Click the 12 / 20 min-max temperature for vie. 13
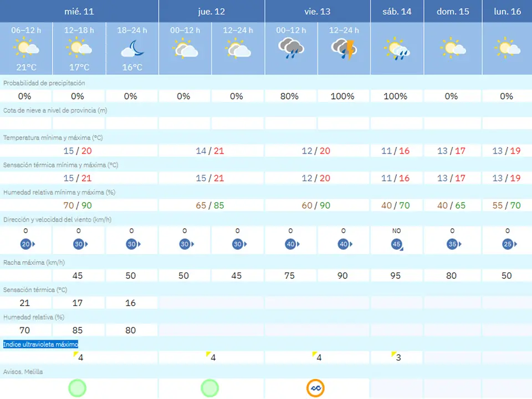Screen dimensions: 532x399 (x=316, y=151)
